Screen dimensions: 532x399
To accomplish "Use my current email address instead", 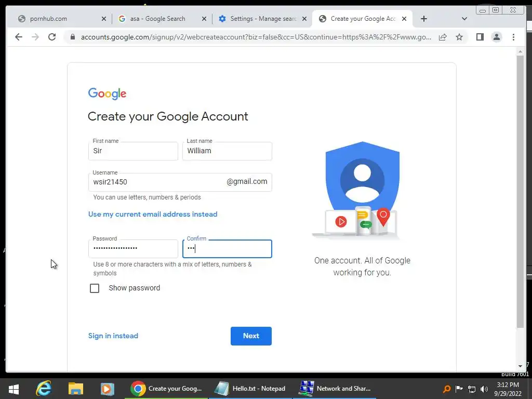I will pos(153,215).
